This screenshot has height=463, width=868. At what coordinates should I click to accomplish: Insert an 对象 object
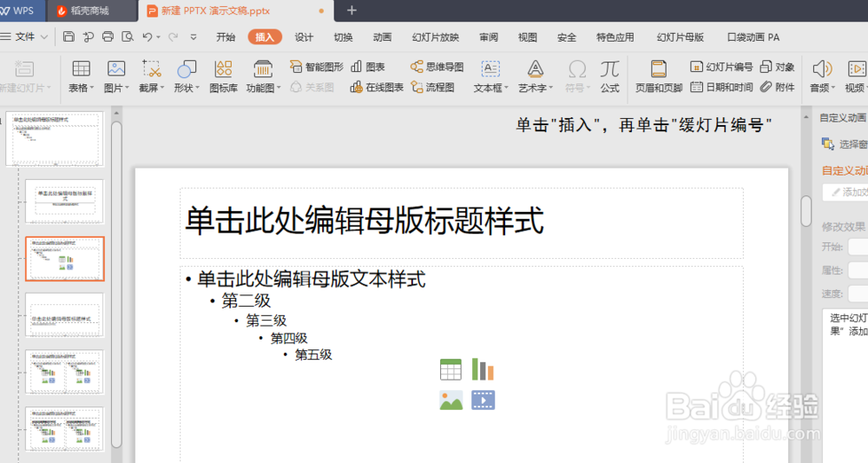tap(777, 67)
